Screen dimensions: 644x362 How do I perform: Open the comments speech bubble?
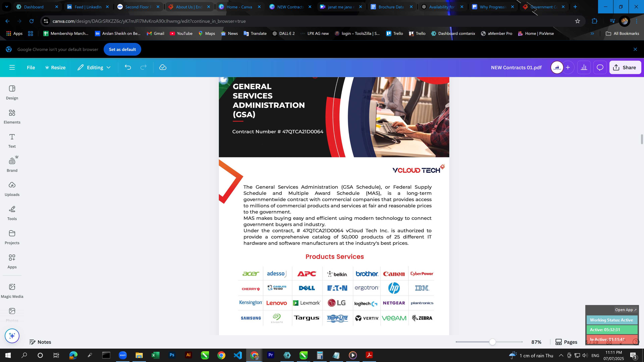click(x=600, y=67)
